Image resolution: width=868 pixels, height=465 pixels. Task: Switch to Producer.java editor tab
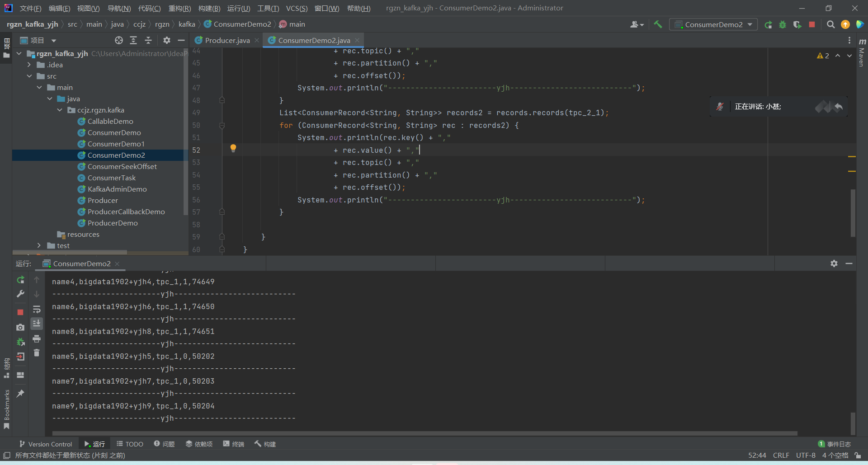(x=227, y=40)
